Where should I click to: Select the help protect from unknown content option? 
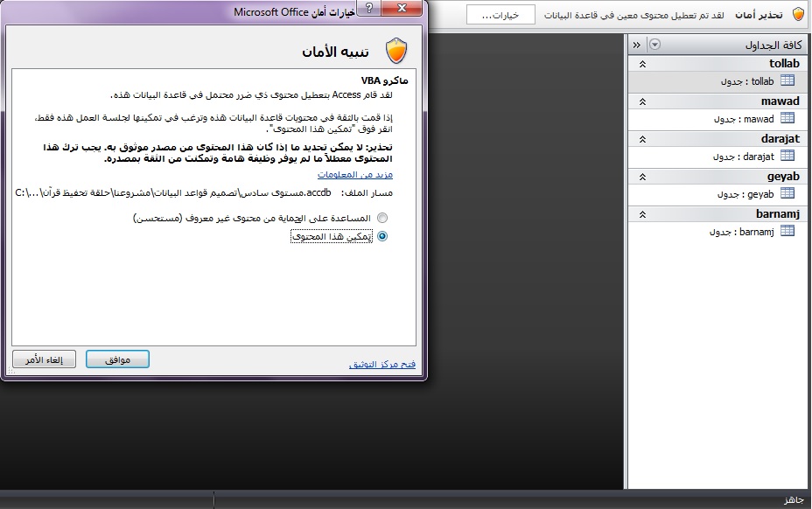[382, 218]
